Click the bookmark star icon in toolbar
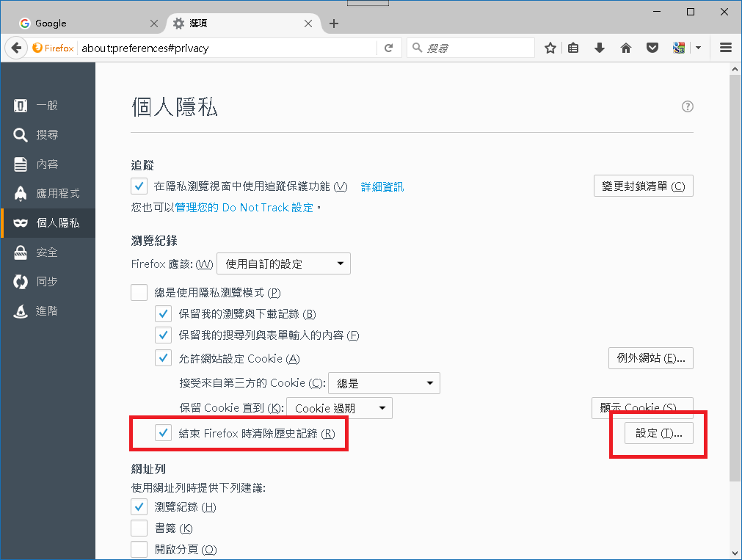Viewport: 742px width, 560px height. tap(550, 48)
